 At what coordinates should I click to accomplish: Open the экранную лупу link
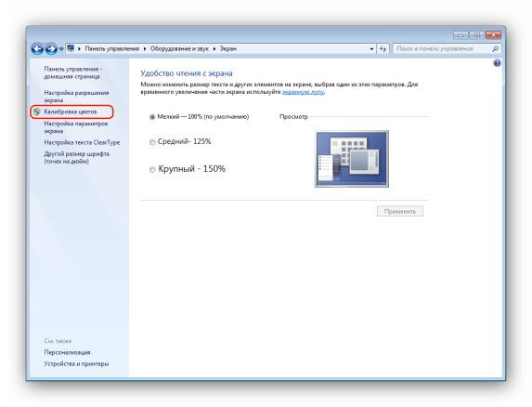303,92
